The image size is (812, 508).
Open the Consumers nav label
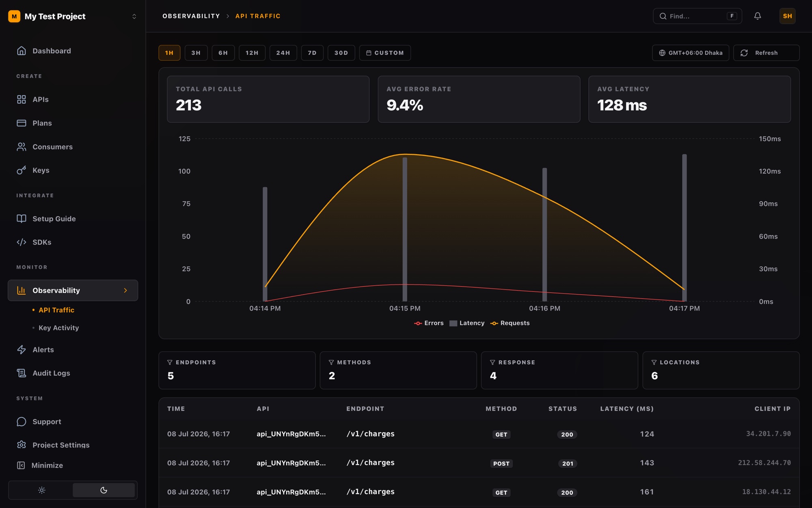pyautogui.click(x=53, y=147)
